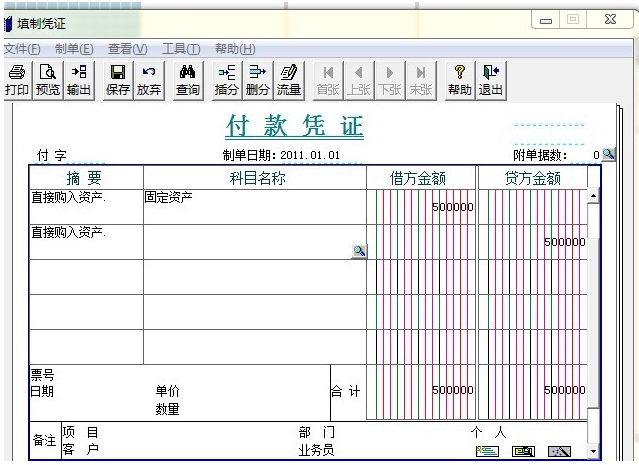The width and height of the screenshot is (639, 465).
Task: Open 流量 cash flow tool
Action: pos(289,80)
